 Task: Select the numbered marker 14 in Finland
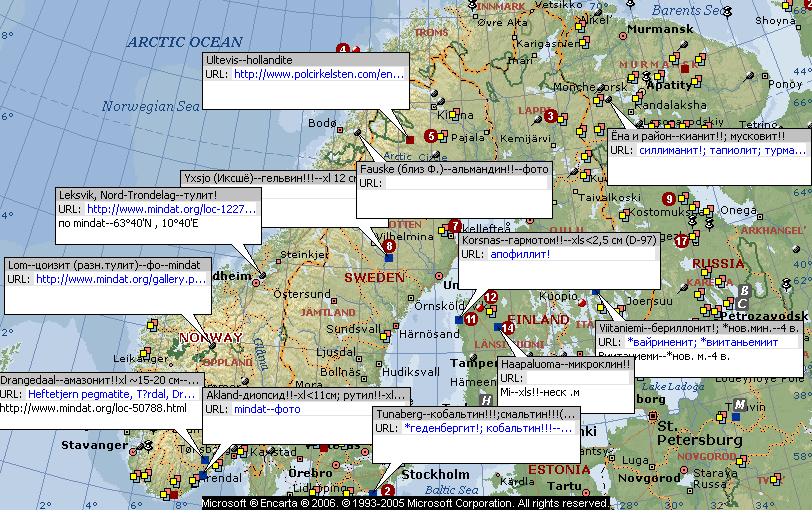point(508,327)
